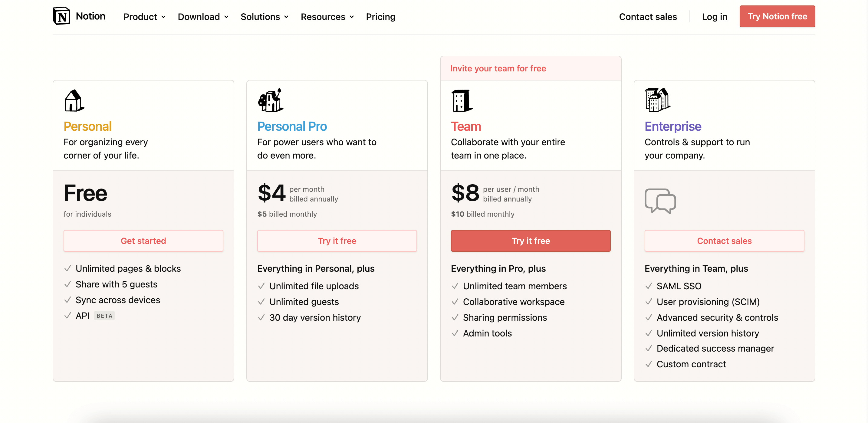Click Try it free under Personal Pro

click(x=337, y=241)
